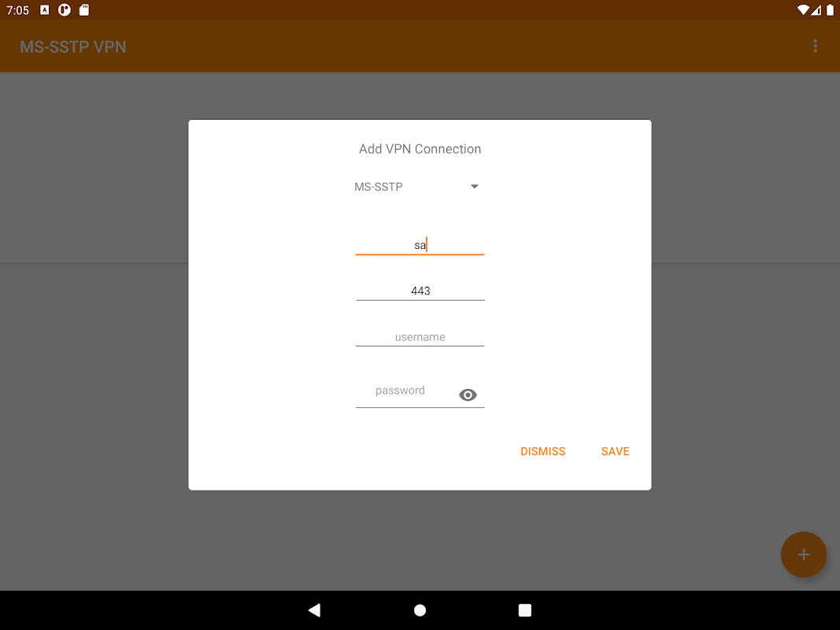Toggle password visibility eye icon
Image resolution: width=840 pixels, height=630 pixels.
(x=468, y=395)
